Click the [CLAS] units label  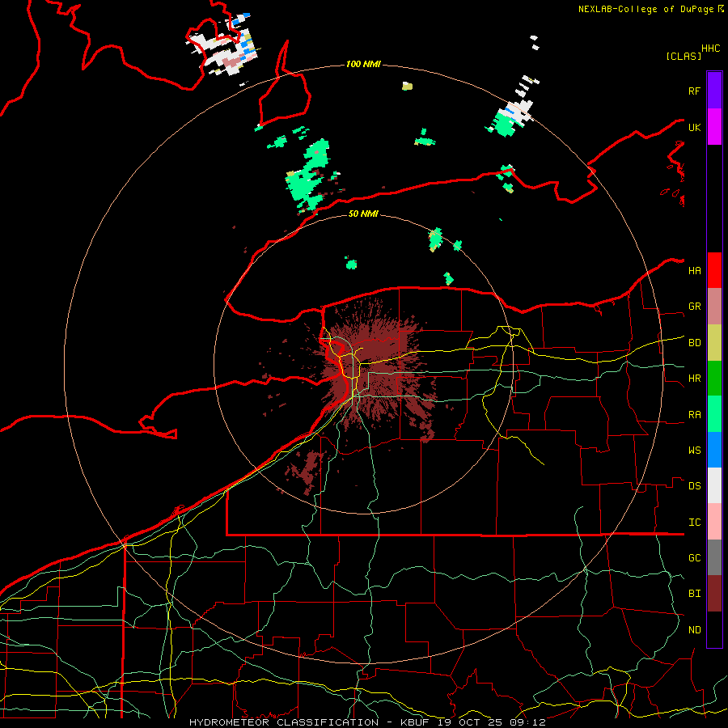pyautogui.click(x=684, y=56)
